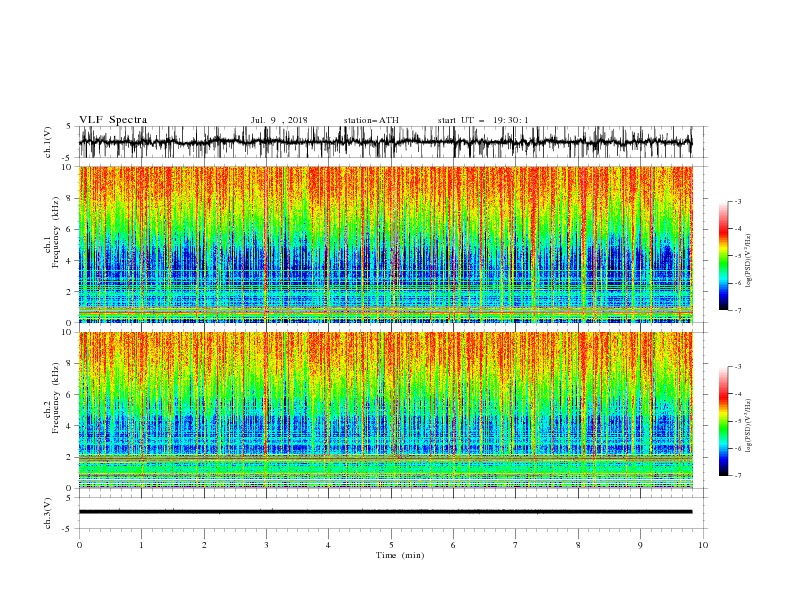Click the log(PSD) label beside ch.1 colorbar
This screenshot has height=612, width=792.
749,261
